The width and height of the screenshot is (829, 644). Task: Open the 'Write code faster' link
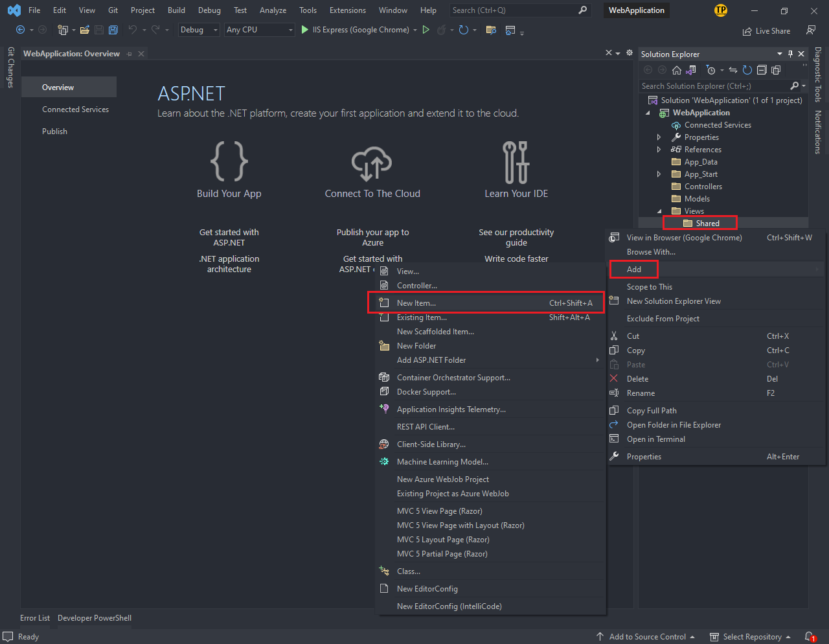[516, 259]
